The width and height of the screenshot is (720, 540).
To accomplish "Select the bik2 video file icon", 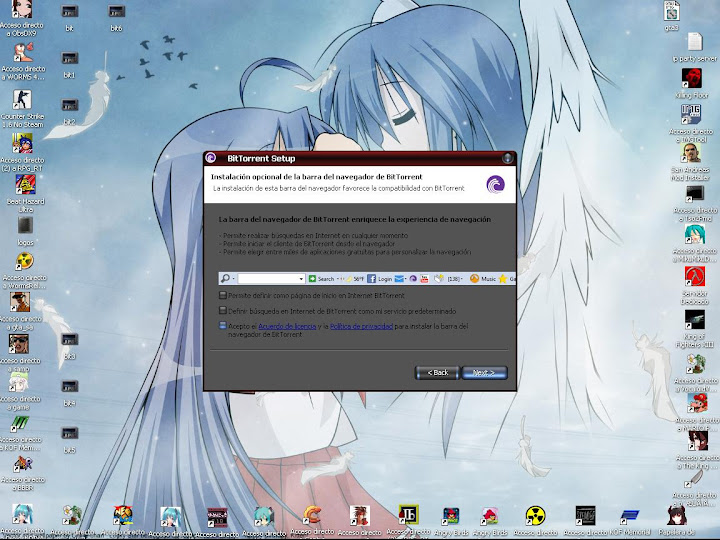I will click(x=70, y=106).
